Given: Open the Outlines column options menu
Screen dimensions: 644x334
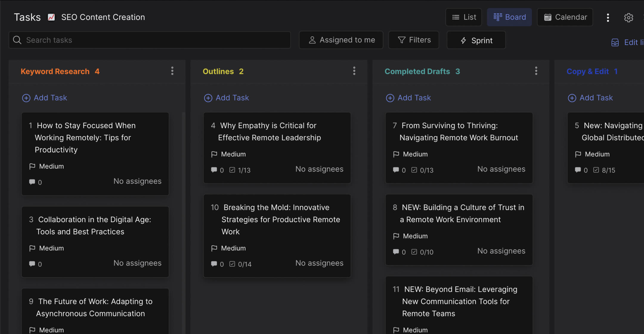Looking at the screenshot, I should pyautogui.click(x=354, y=71).
